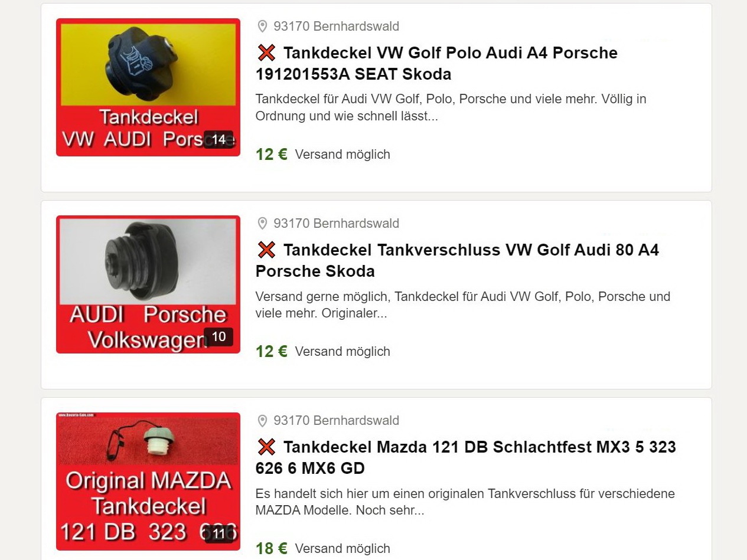Click location pin beside Mazda listing

pos(262,421)
